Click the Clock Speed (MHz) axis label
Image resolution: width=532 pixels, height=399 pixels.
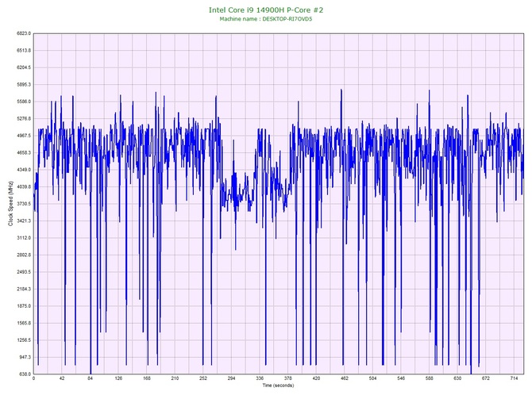[10, 203]
